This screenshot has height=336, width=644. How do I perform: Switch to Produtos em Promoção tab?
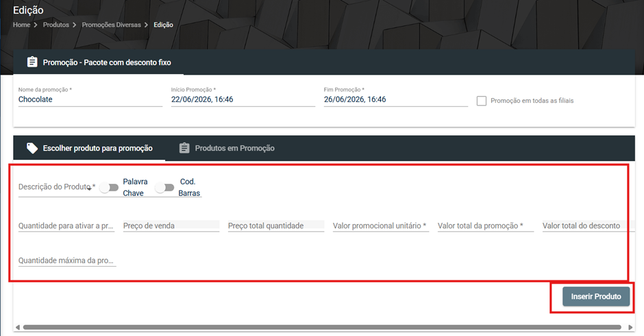point(227,148)
